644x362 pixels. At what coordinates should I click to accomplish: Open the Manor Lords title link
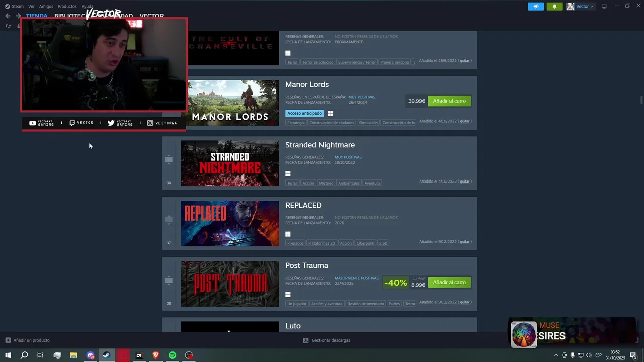(x=307, y=84)
